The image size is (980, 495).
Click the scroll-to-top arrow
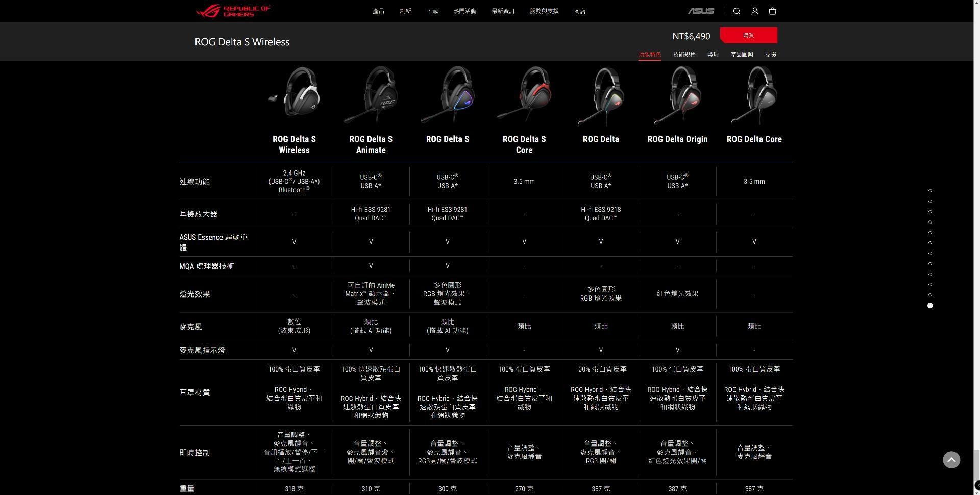tap(951, 460)
